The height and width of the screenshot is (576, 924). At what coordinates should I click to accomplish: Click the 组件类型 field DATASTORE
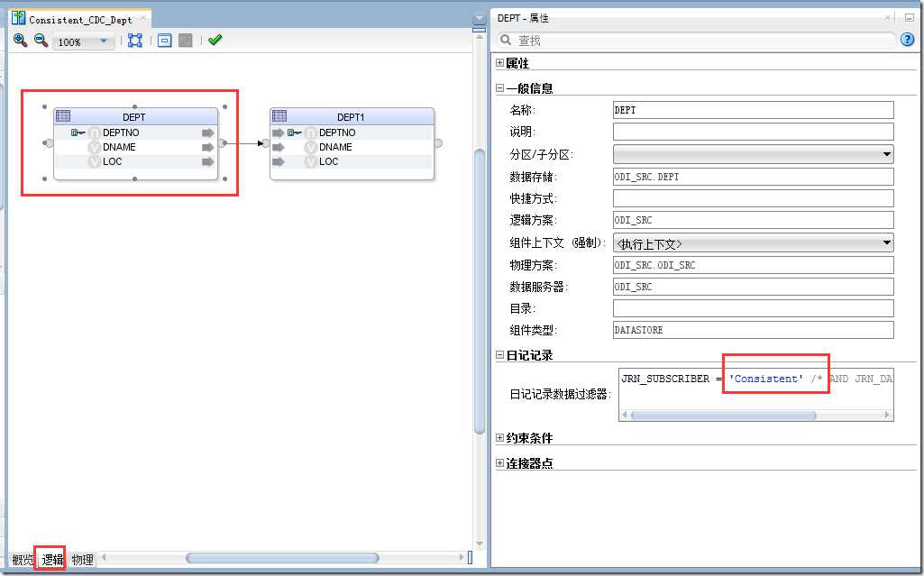pyautogui.click(x=753, y=330)
